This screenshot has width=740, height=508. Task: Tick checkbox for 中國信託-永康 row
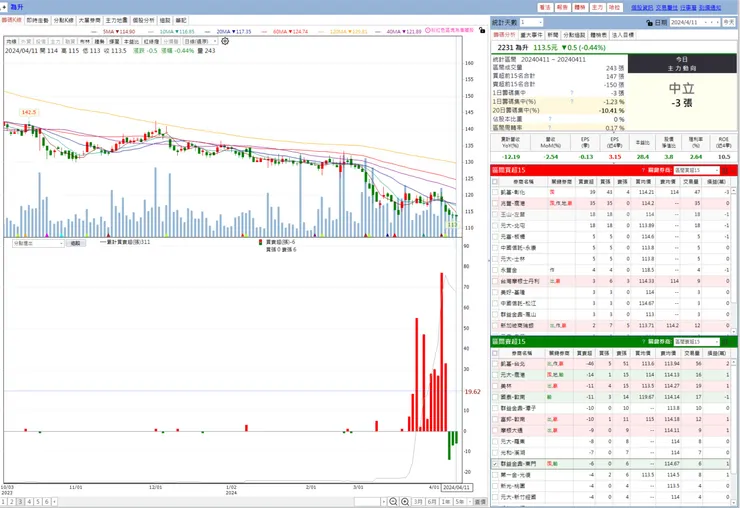click(495, 248)
